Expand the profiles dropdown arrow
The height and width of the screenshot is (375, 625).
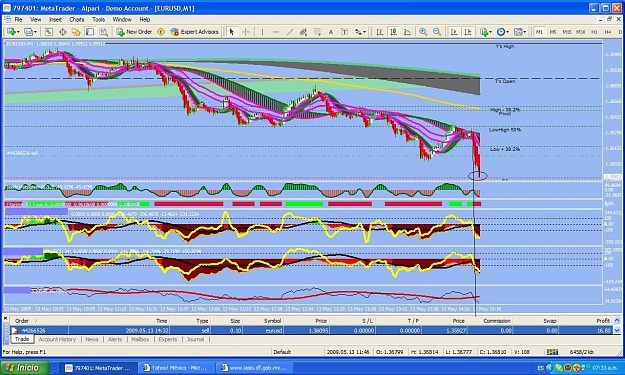(35, 32)
